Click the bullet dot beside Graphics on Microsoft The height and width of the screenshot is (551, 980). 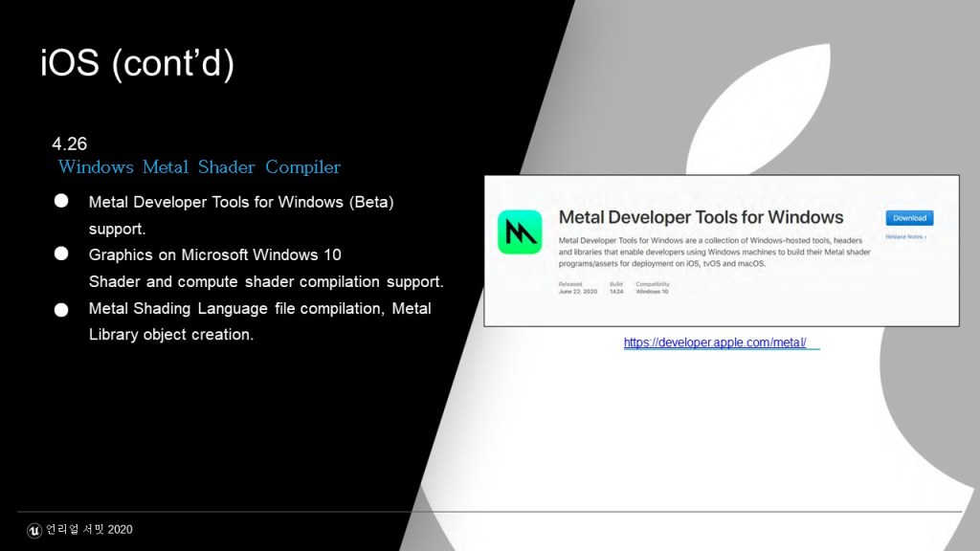tap(61, 253)
